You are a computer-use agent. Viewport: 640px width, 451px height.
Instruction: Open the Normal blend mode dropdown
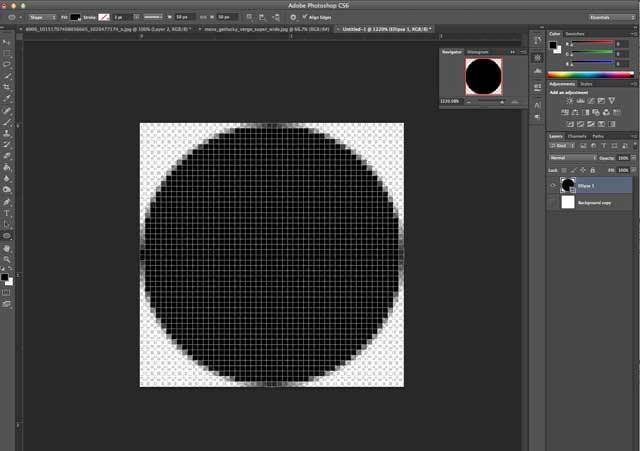pyautogui.click(x=572, y=158)
